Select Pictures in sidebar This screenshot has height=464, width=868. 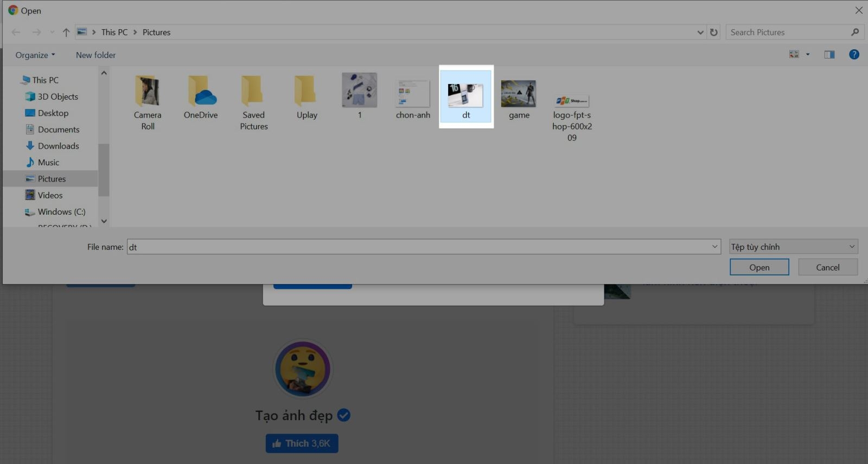pyautogui.click(x=52, y=179)
